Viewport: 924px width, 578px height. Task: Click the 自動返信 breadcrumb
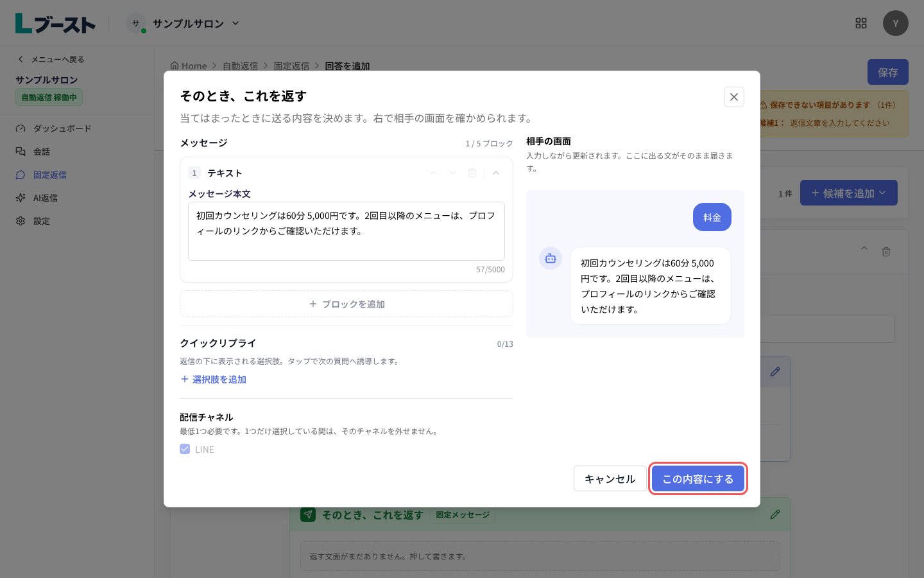(x=240, y=66)
